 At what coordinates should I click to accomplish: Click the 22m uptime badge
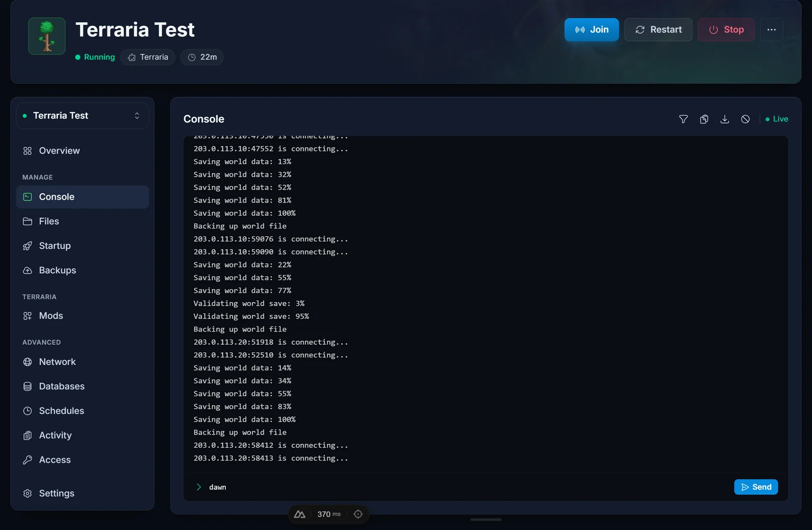pyautogui.click(x=202, y=57)
